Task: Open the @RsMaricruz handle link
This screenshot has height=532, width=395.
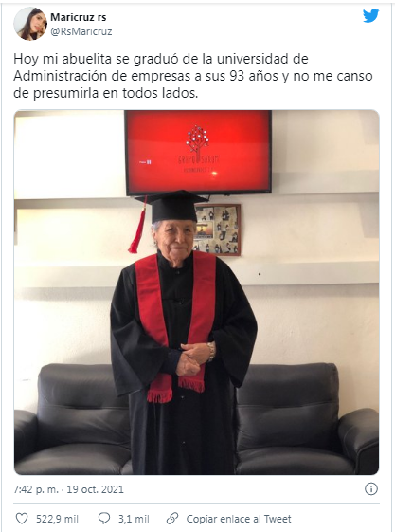Action: 81,31
